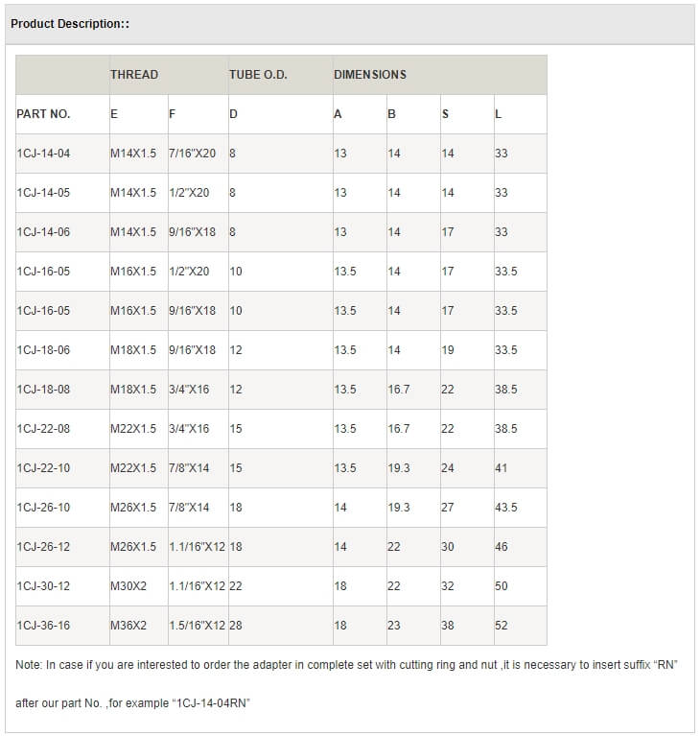The image size is (700, 736).
Task: Click the M36X2 thread cell
Action: coord(128,626)
